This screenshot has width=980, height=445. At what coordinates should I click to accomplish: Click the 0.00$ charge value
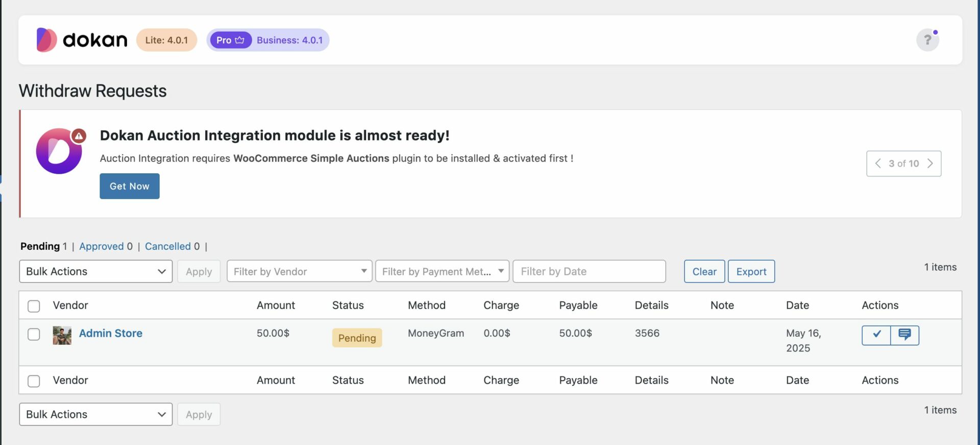point(497,333)
